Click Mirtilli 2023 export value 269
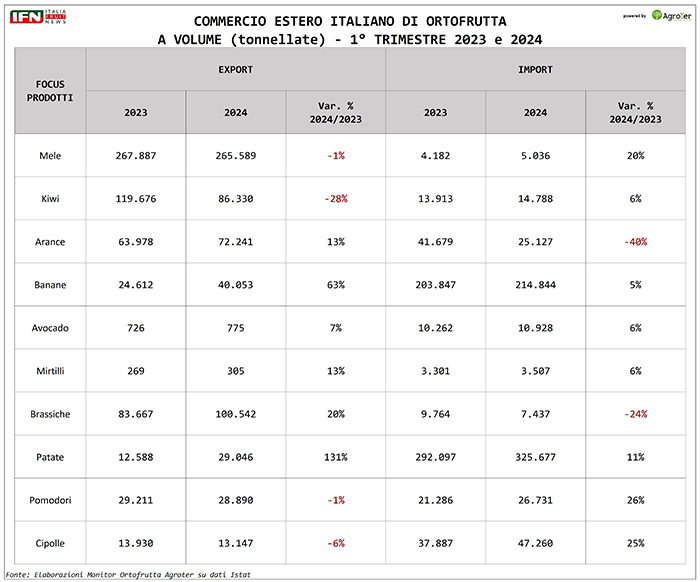 pyautogui.click(x=136, y=371)
